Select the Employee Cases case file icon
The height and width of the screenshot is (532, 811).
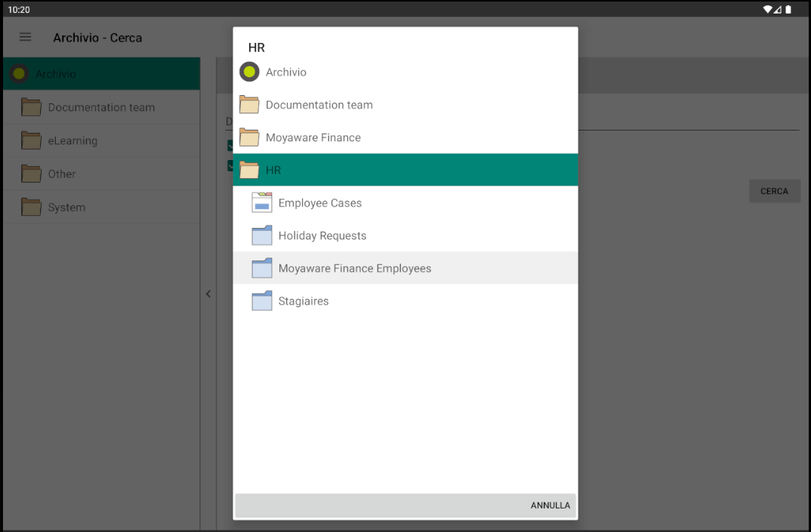tap(261, 201)
